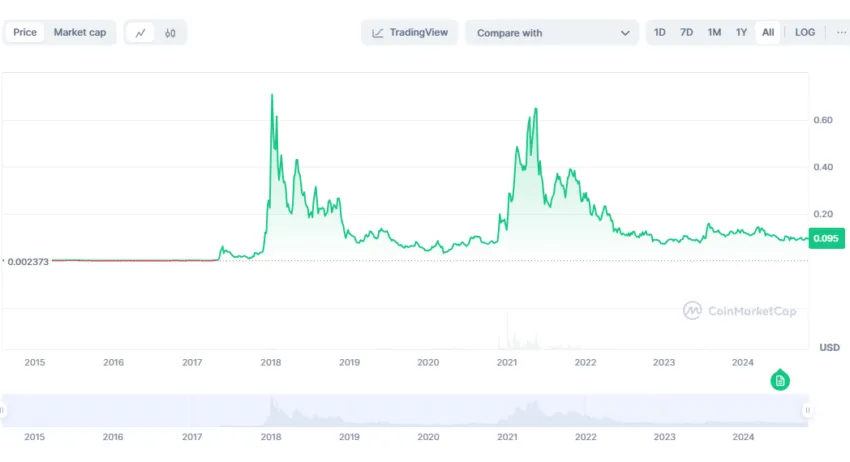Click the USD currency label
This screenshot has height=462, width=850.
829,348
